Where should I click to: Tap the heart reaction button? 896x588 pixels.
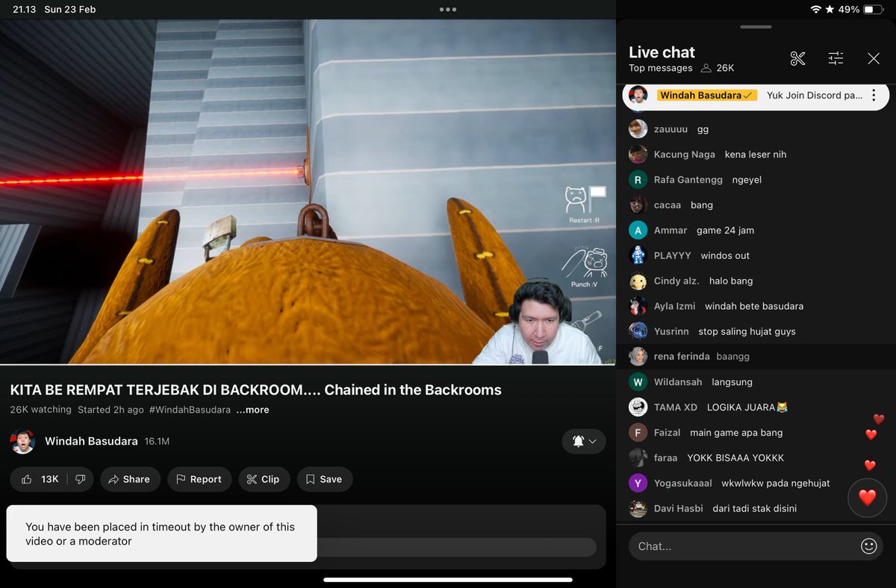pyautogui.click(x=867, y=498)
